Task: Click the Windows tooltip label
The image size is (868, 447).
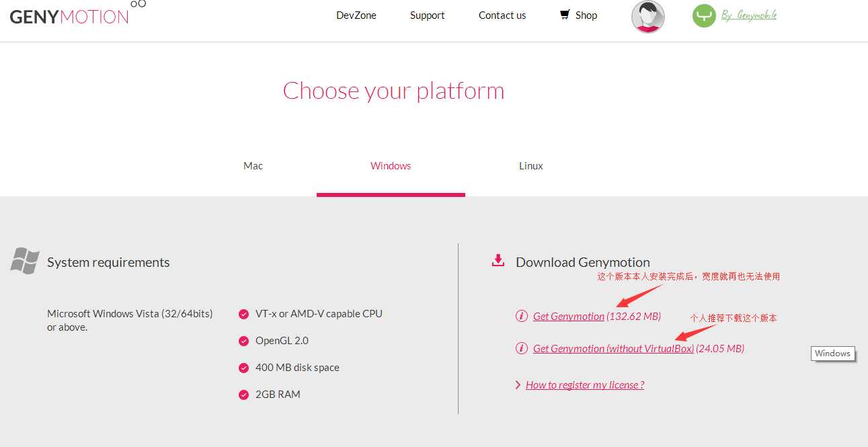Action: 832,354
